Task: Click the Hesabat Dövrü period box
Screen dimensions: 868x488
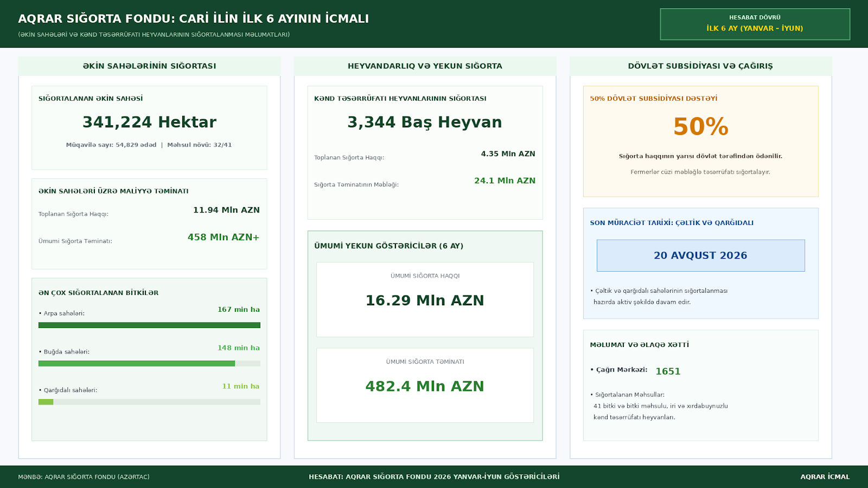Action: tap(755, 24)
